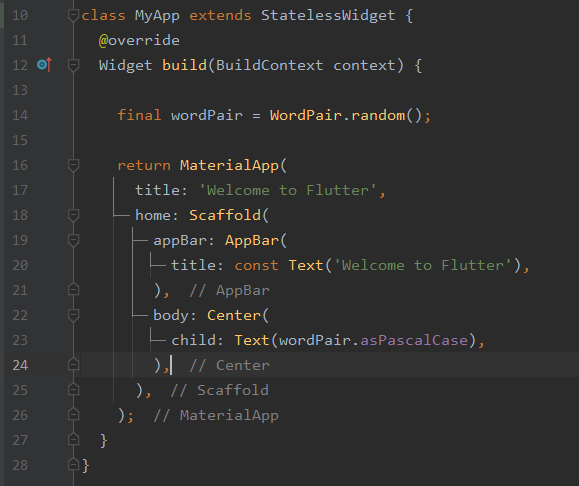This screenshot has width=579, height=486.
Task: Click line number 14 in the gutter
Action: tap(20, 115)
